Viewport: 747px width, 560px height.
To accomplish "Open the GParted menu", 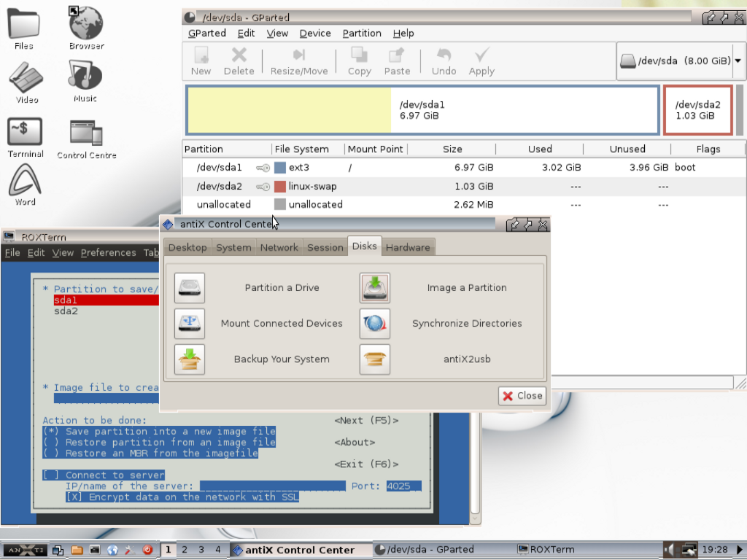I will 206,34.
